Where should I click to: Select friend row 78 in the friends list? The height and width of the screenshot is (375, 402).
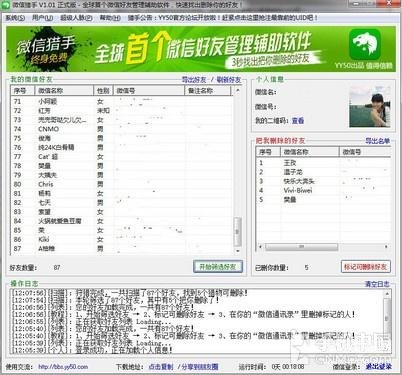pos(122,166)
